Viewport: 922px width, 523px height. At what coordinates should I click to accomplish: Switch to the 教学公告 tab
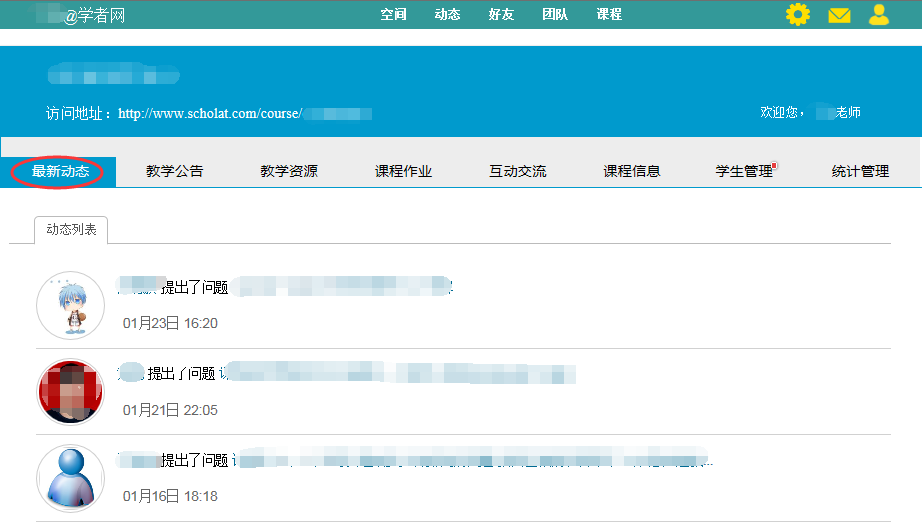(174, 172)
